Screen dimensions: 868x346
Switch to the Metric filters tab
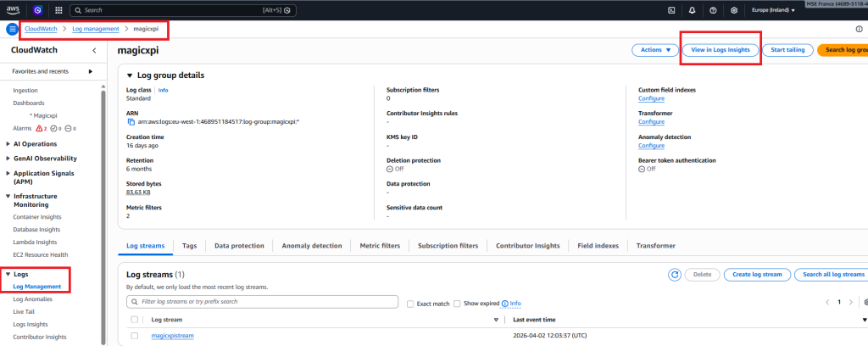(x=378, y=245)
